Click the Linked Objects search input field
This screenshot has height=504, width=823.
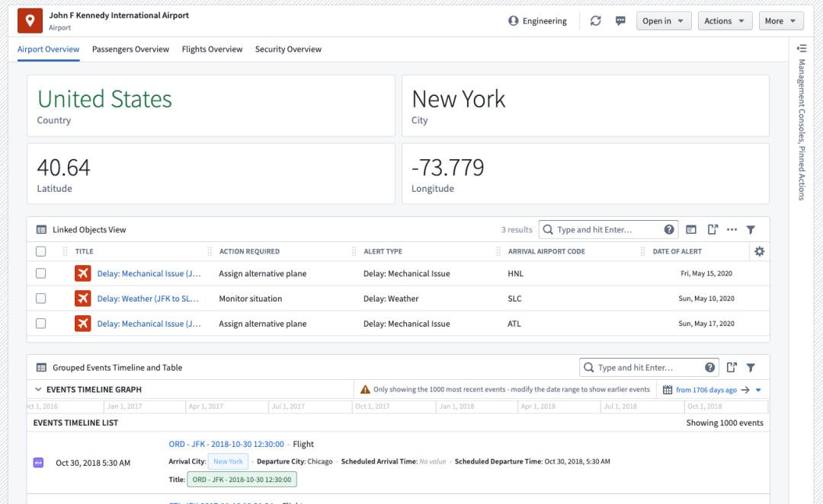(x=606, y=229)
